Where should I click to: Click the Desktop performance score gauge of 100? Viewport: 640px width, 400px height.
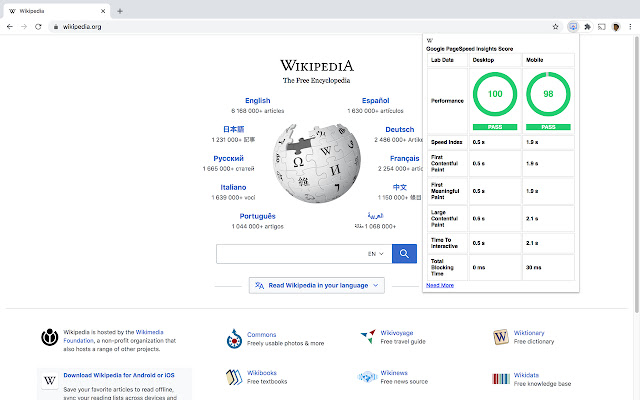[x=494, y=97]
